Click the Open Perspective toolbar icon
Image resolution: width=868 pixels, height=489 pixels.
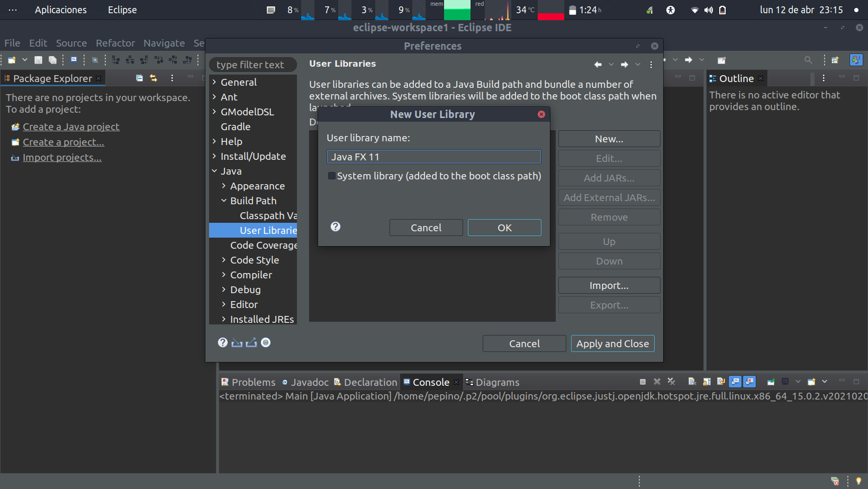[x=835, y=60]
